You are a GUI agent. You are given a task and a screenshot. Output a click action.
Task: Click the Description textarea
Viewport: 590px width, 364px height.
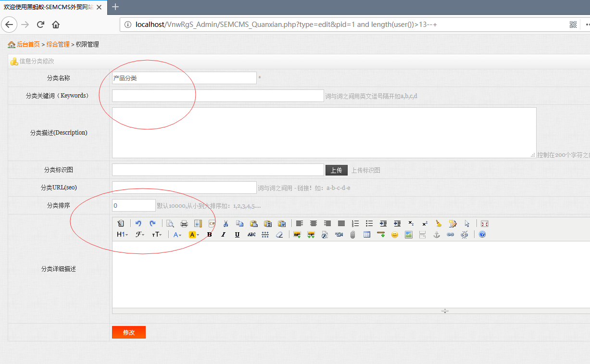(x=324, y=133)
